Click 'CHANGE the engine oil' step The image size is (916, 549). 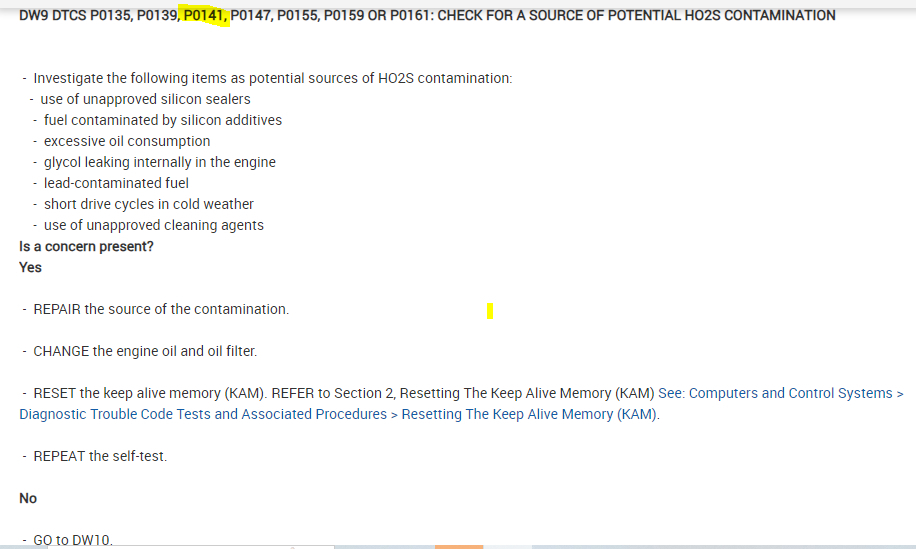click(x=145, y=351)
